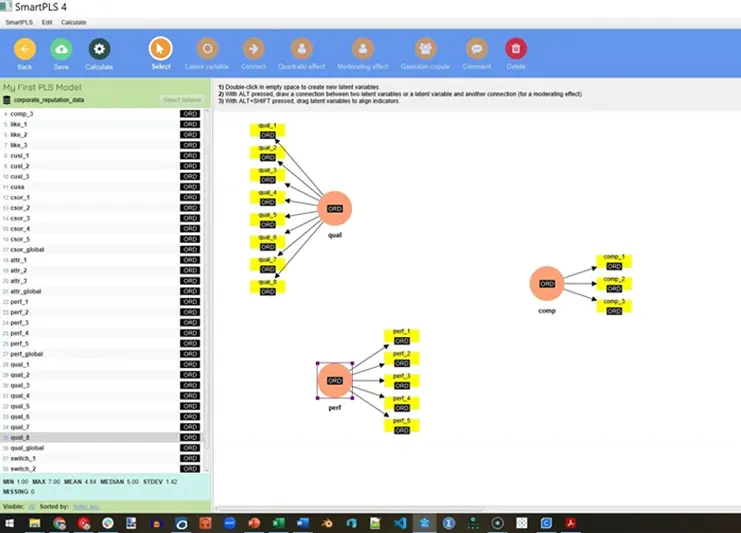Screen dimensions: 741x533
Task: Click the qual label under the latent variable
Action: 335,235
